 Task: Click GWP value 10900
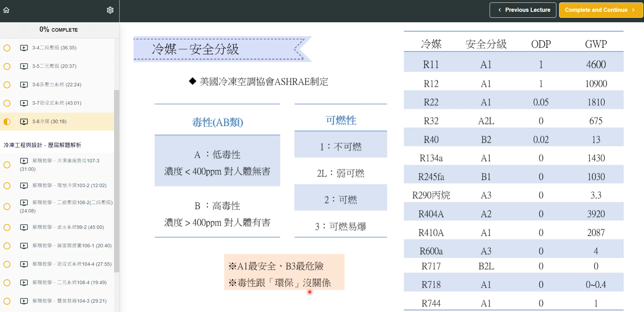point(596,84)
